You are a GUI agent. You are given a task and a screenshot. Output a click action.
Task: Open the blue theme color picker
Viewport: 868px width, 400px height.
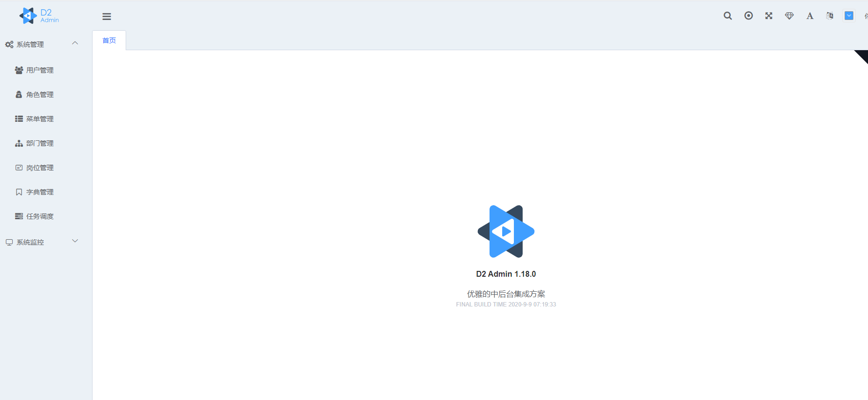click(849, 16)
